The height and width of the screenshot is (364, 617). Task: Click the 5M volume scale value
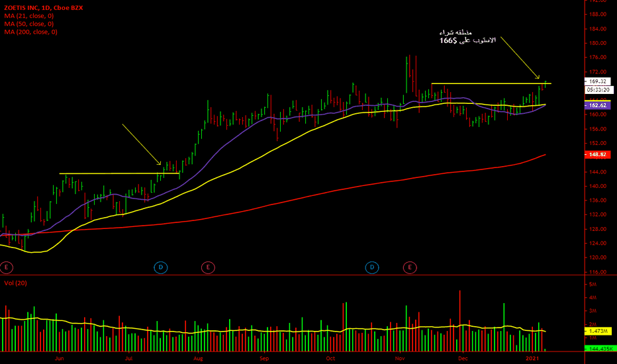pyautogui.click(x=593, y=284)
